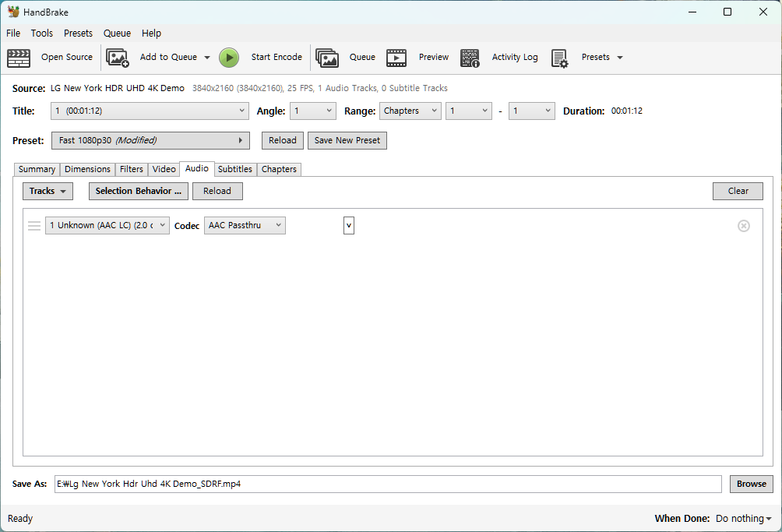Viewport: 782px width, 532px height.
Task: Open the Queue menu in menu bar
Action: tap(117, 33)
